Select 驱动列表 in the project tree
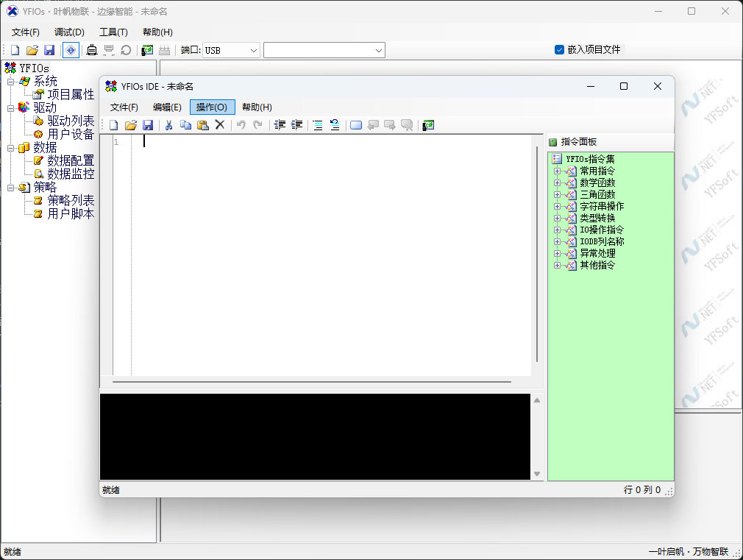Viewport: 743px width, 560px height. pos(71,121)
